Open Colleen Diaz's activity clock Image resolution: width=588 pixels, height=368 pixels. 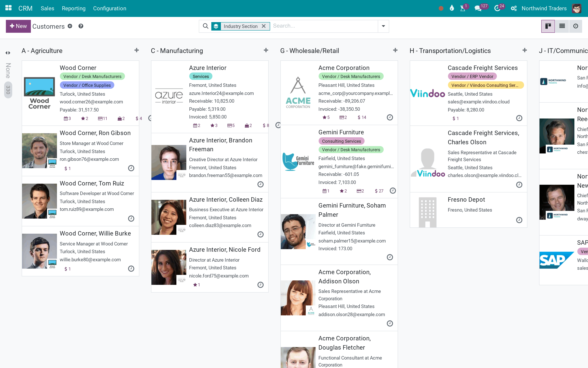(261, 234)
